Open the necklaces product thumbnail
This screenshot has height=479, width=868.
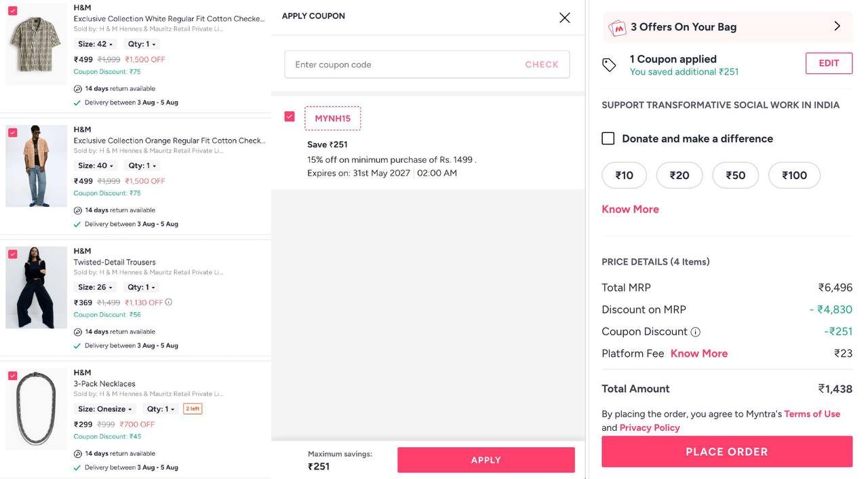[x=36, y=409]
